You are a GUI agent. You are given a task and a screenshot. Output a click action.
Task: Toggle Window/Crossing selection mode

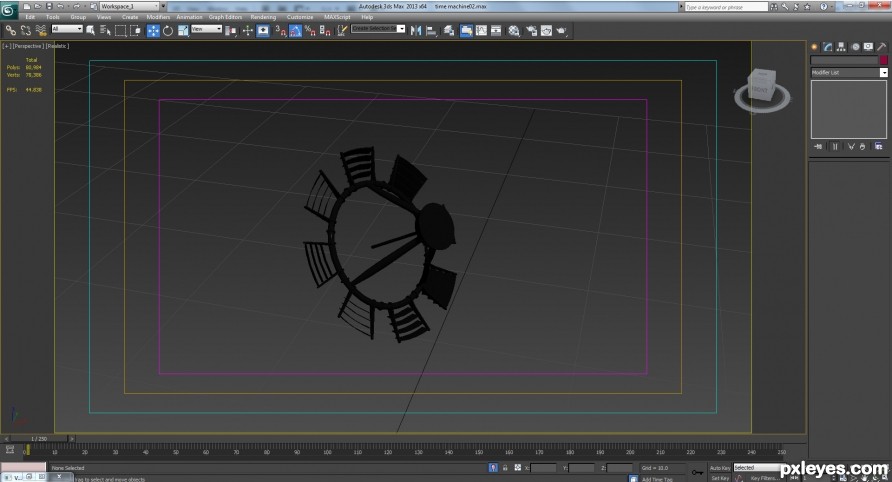pos(135,31)
